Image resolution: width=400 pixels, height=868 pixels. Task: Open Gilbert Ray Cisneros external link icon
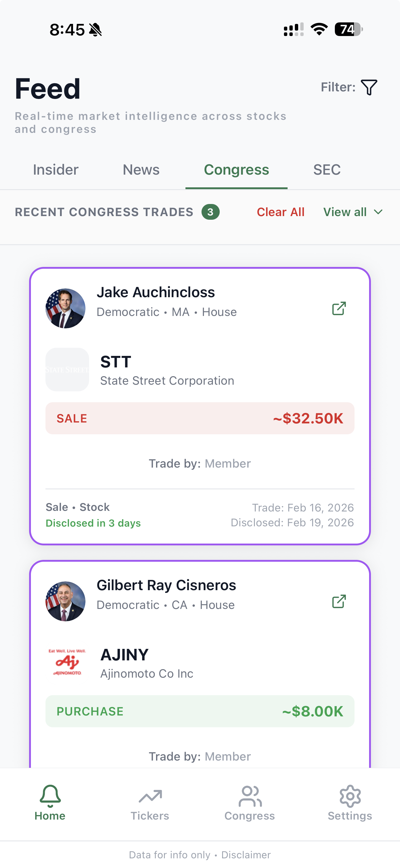(339, 601)
